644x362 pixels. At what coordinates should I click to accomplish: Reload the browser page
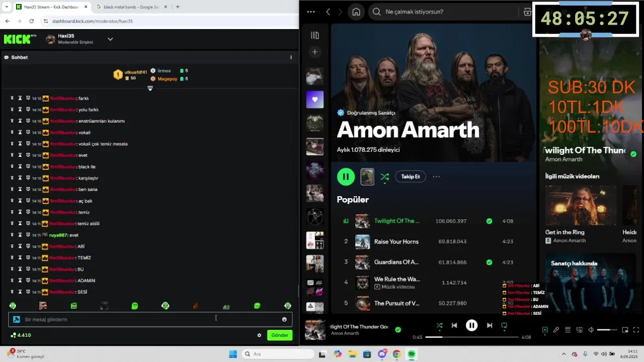click(x=32, y=21)
